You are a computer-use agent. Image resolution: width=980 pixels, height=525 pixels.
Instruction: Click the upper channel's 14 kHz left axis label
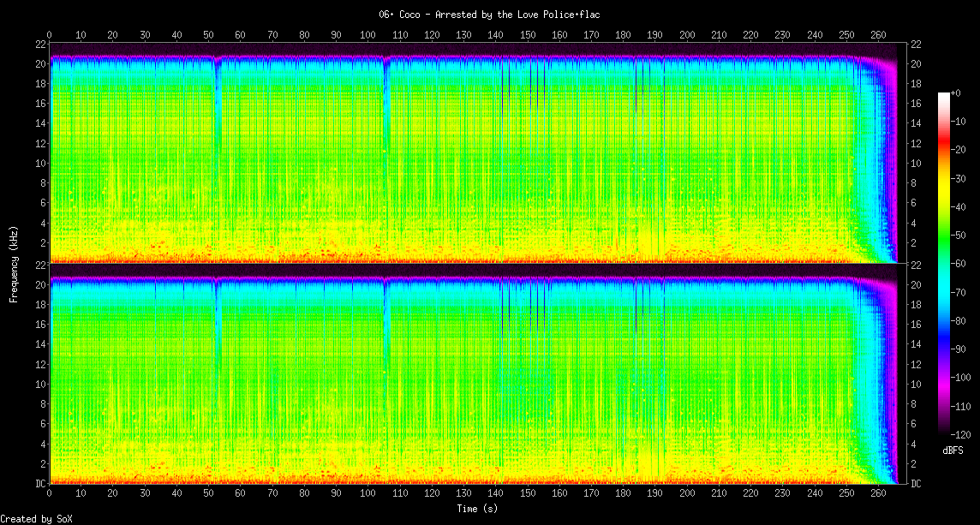point(40,123)
